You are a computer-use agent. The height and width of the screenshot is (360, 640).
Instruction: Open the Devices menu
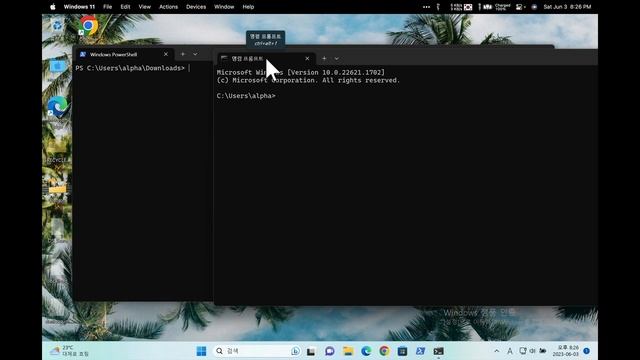(196, 7)
